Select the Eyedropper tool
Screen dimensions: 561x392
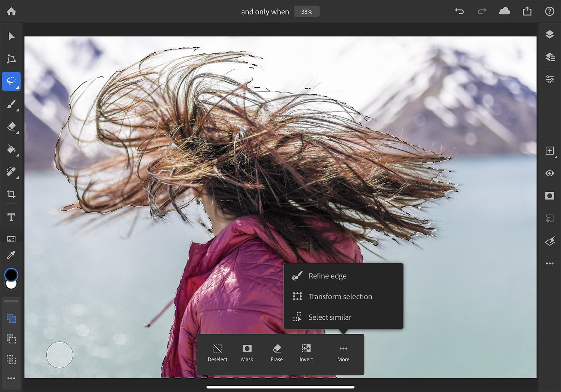point(11,255)
